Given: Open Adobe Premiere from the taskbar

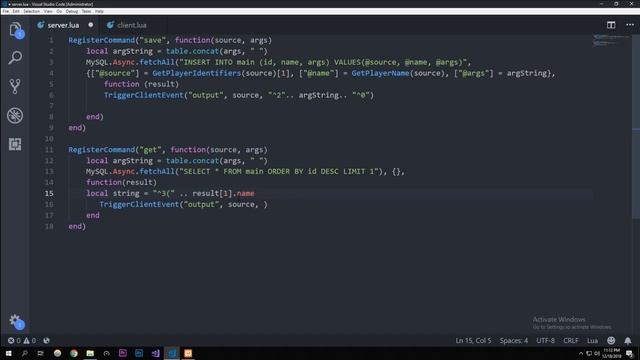Looking at the screenshot, I should coord(122,353).
